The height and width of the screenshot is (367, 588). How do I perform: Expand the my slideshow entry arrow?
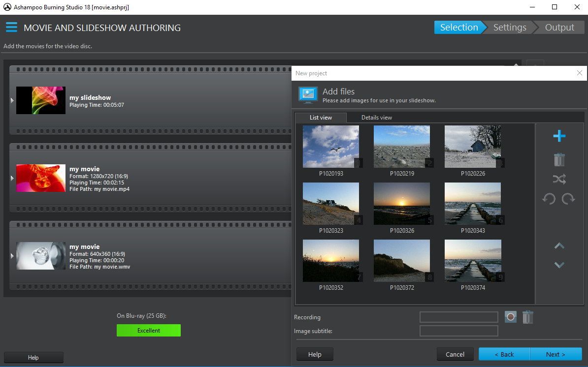point(12,100)
